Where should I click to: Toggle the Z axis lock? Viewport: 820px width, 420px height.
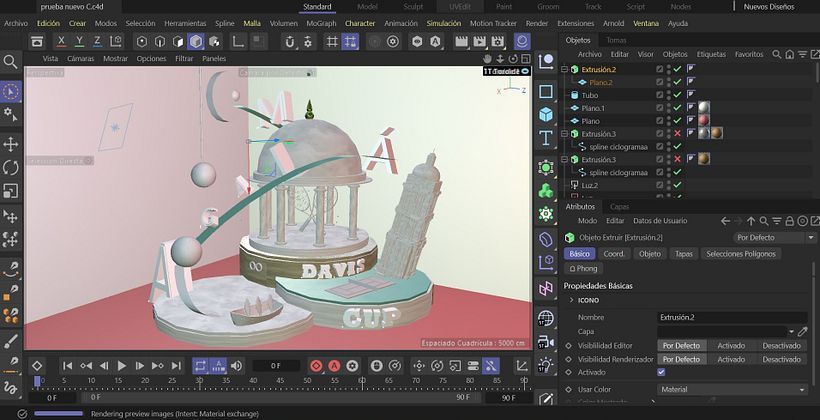point(97,41)
